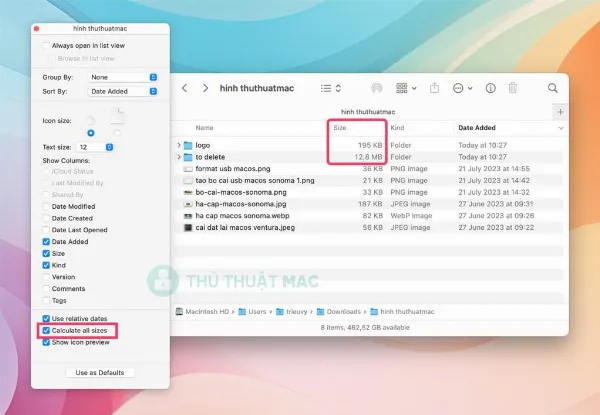Select file tao bo cai usb macos sonoma 1.png
Image resolution: width=600 pixels, height=415 pixels.
coord(255,181)
